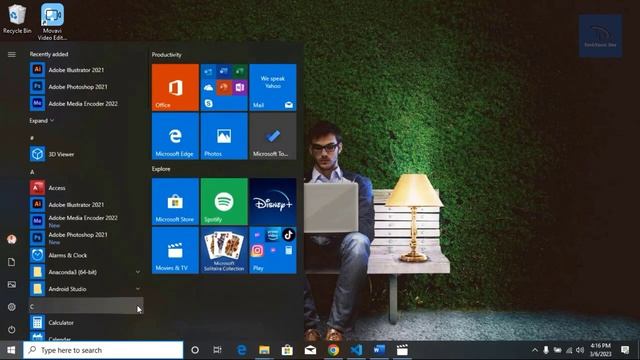Expand the Recently added list

pyautogui.click(x=42, y=120)
